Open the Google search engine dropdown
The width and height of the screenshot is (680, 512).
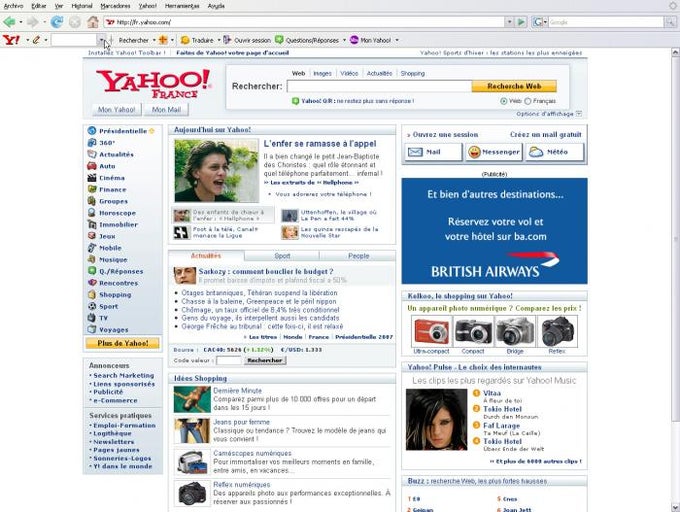click(545, 22)
